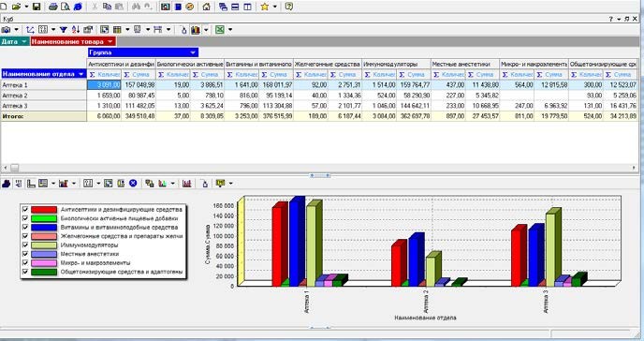Click the colored bar chart icon in cube toolbar
This screenshot has height=341, width=644.
point(196,30)
